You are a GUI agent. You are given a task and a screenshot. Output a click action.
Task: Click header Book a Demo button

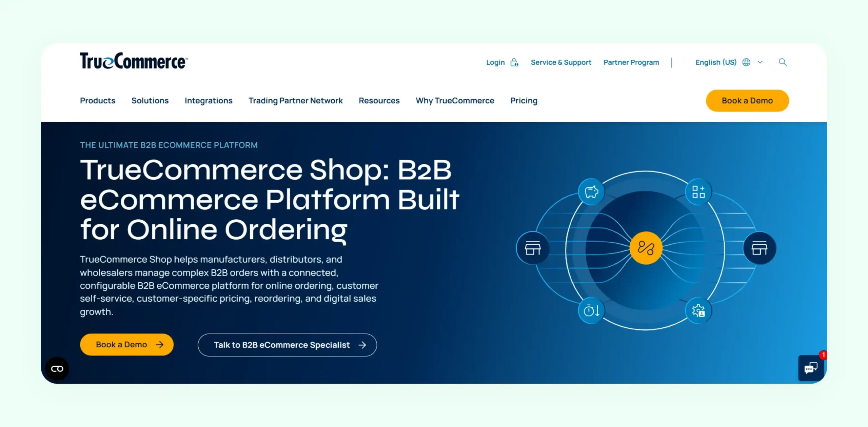(x=747, y=101)
